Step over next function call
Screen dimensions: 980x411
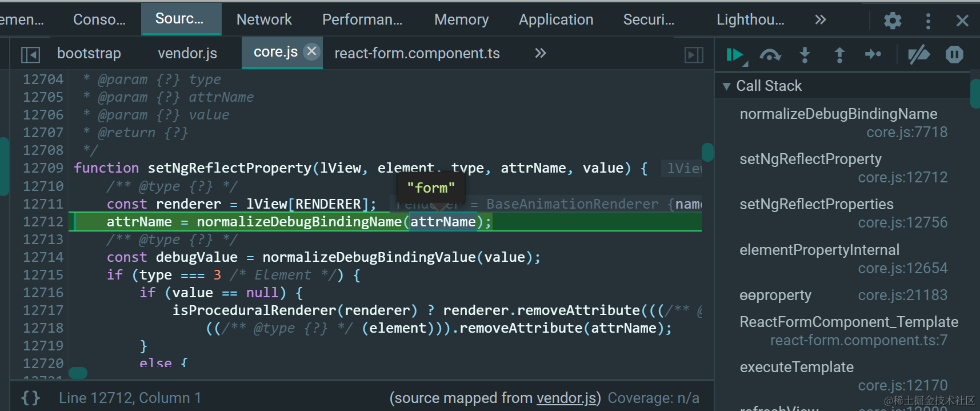770,55
